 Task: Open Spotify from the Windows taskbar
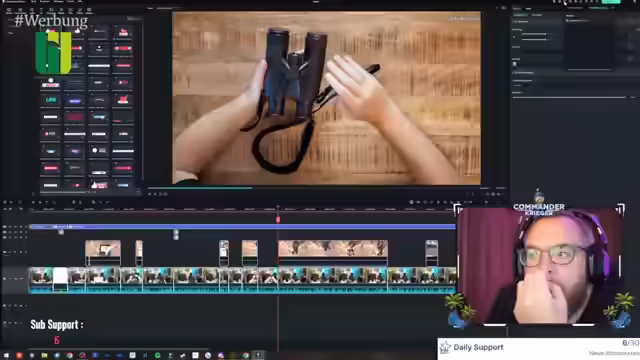point(158,356)
